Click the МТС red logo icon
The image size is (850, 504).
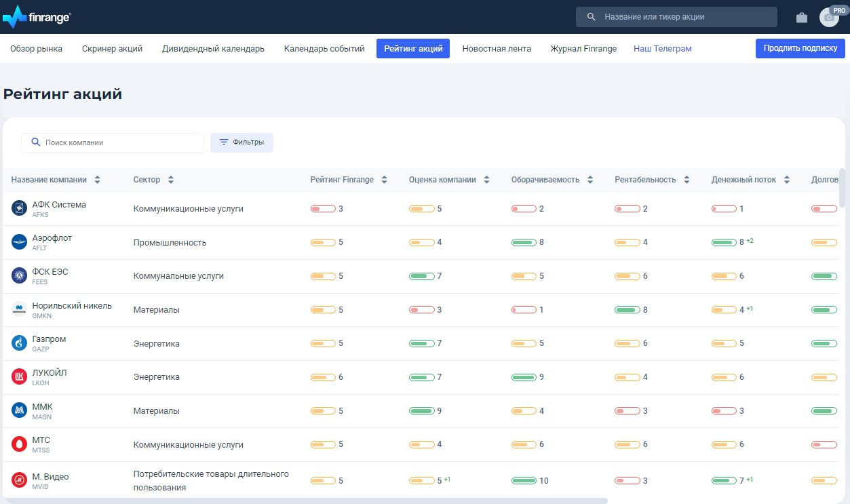coord(19,444)
